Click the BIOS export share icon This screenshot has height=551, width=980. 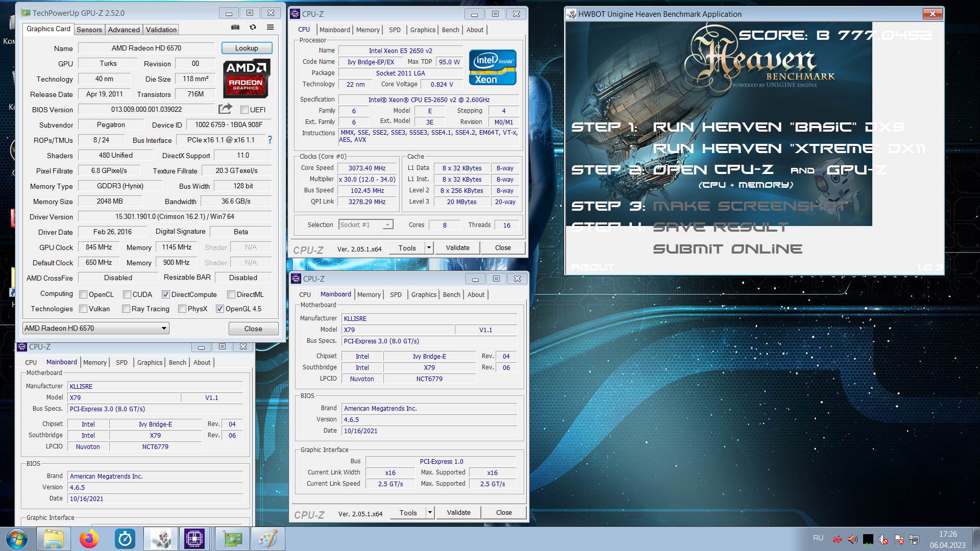[225, 109]
